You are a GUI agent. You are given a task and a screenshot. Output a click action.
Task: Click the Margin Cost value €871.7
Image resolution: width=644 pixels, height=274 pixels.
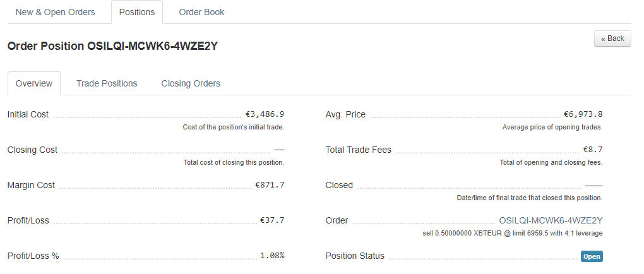tap(270, 185)
